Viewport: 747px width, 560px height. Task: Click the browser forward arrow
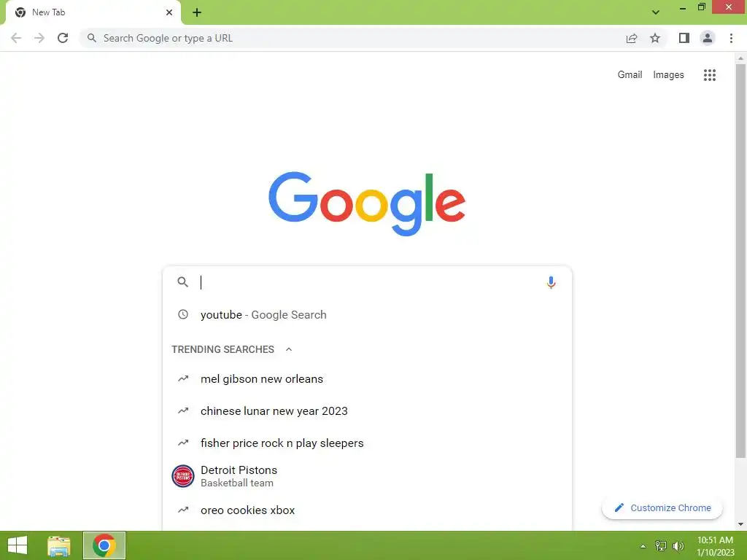[39, 38]
